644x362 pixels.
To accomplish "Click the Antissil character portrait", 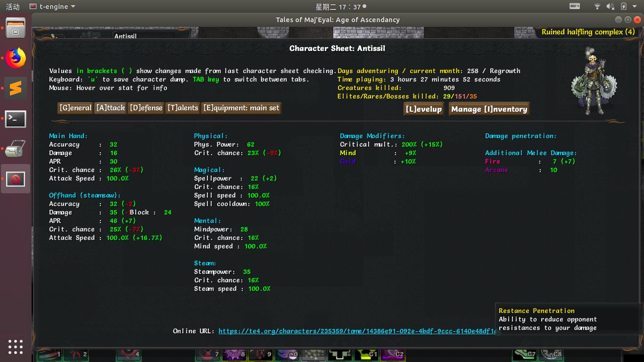I will pos(594,81).
